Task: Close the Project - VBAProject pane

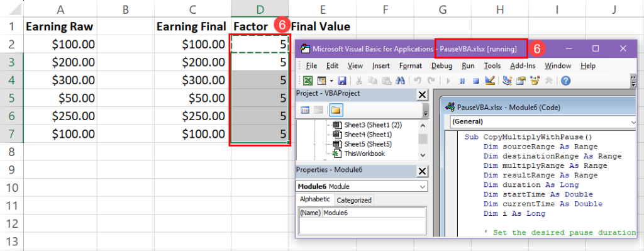Action: pos(422,95)
